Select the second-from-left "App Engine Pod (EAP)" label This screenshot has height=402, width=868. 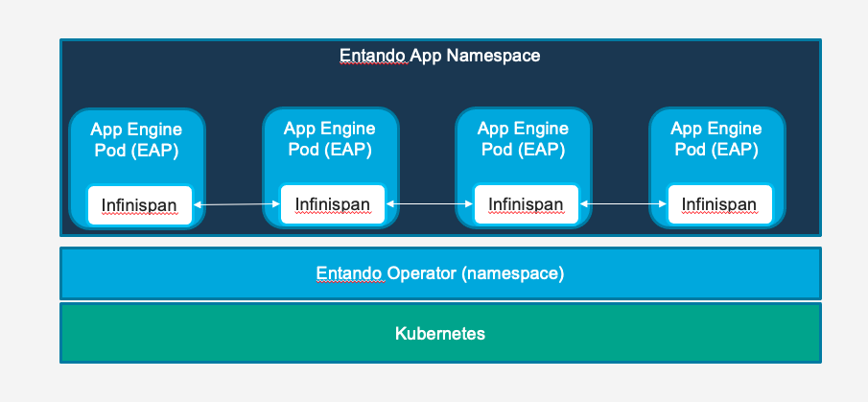pos(329,139)
